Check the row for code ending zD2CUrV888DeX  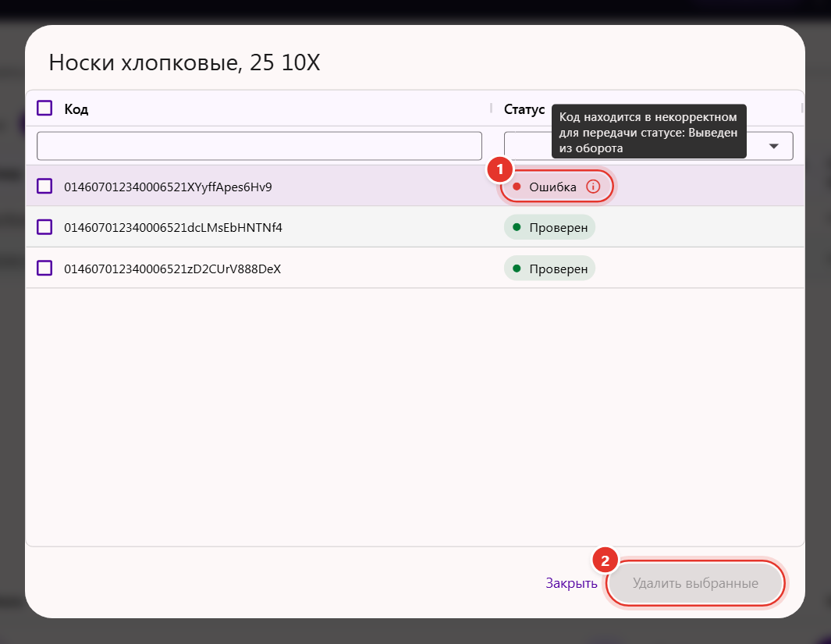[x=44, y=269]
